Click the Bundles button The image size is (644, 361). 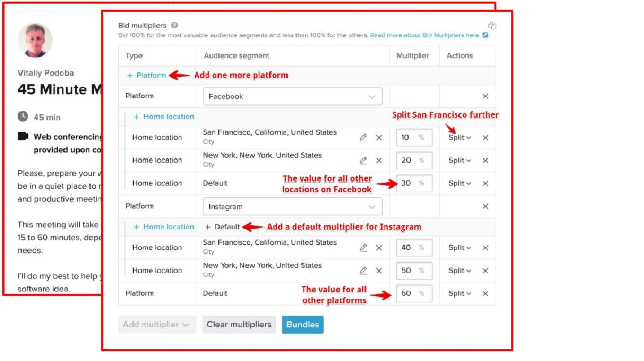(x=303, y=325)
